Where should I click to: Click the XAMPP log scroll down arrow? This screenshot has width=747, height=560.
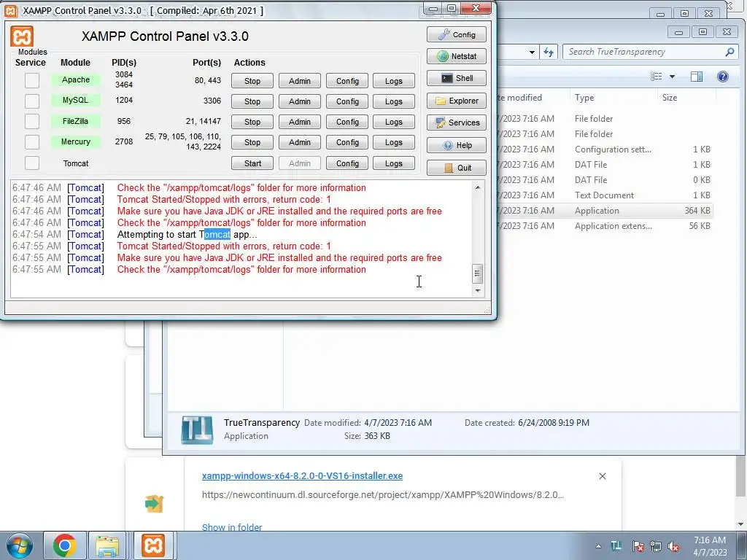coord(478,290)
